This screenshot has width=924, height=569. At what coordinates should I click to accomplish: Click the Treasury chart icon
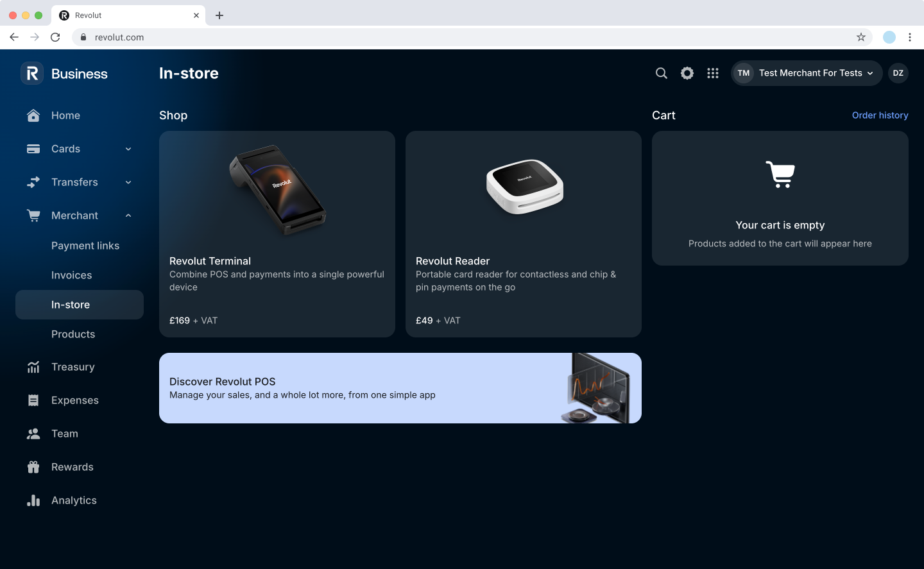tap(33, 367)
